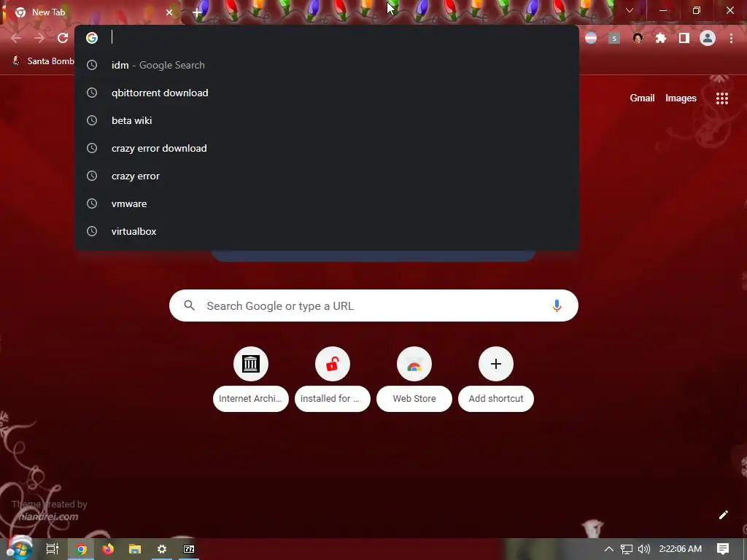Screen dimensions: 747x560
Task: Open the tab search chevron
Action: tap(630, 10)
